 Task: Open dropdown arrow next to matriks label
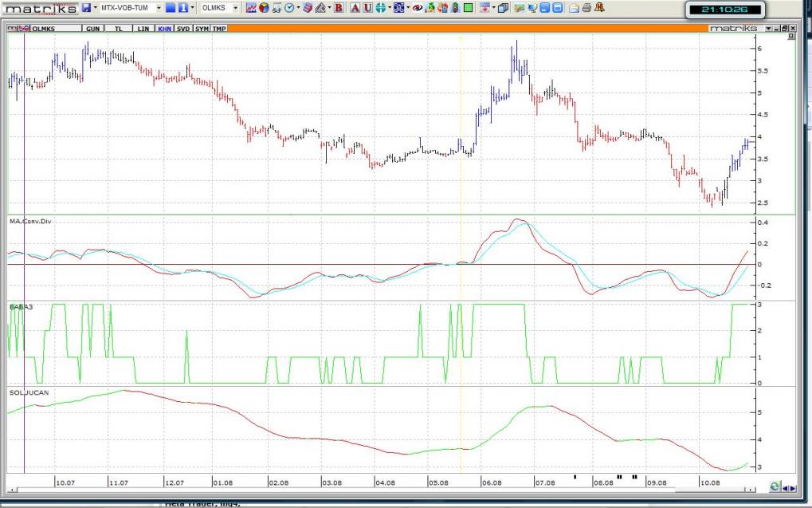[x=768, y=28]
